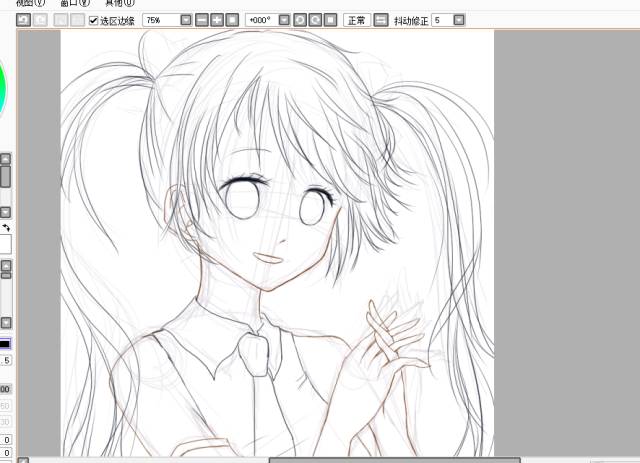Screen dimensions: 640x463
Task: Click the 正常 button
Action: pyautogui.click(x=357, y=20)
